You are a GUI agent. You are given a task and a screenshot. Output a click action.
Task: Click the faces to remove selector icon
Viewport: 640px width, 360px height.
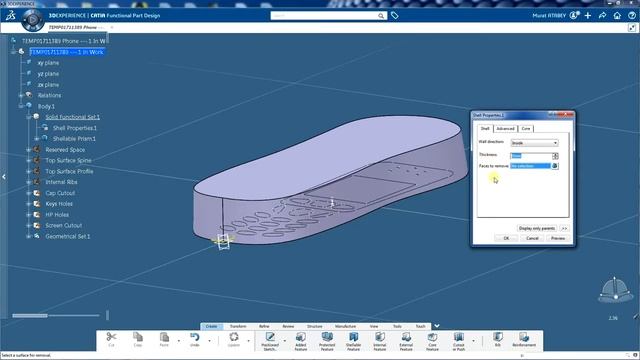[x=555, y=166]
